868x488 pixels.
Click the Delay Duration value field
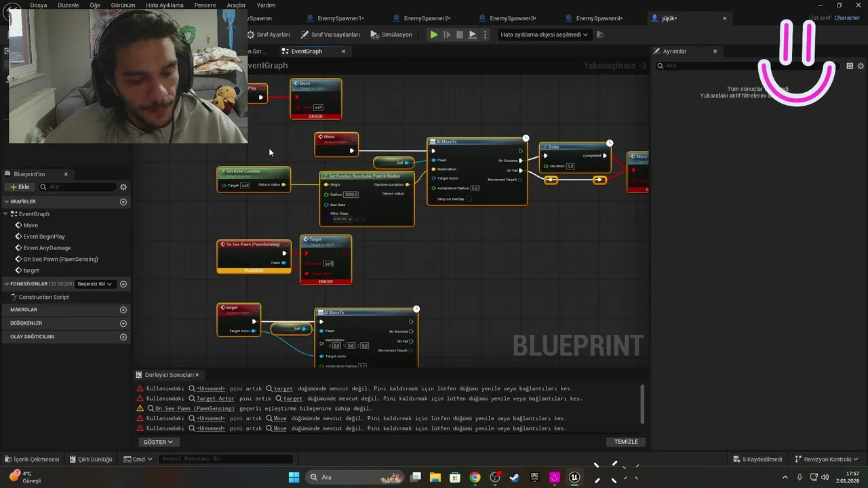point(570,166)
